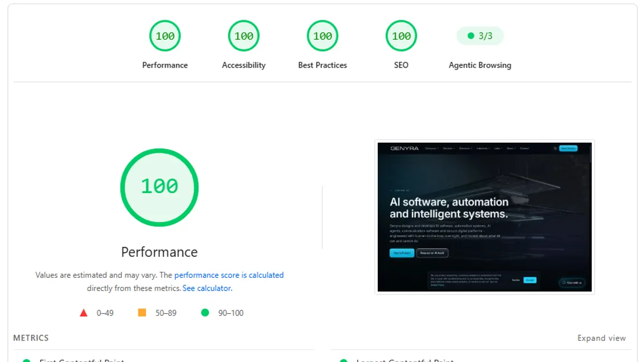Image resolution: width=644 pixels, height=362 pixels.
Task: Click the METRICS section heading
Action: pos(31,338)
